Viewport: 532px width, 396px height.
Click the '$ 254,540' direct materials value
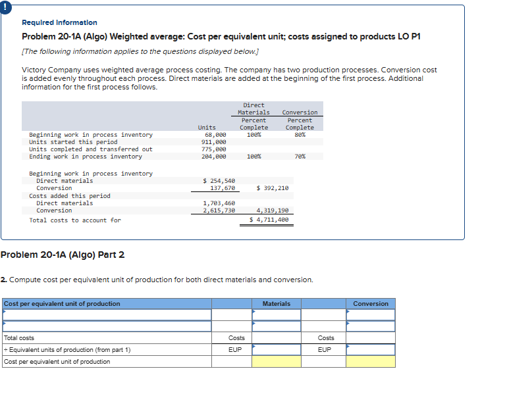219,181
